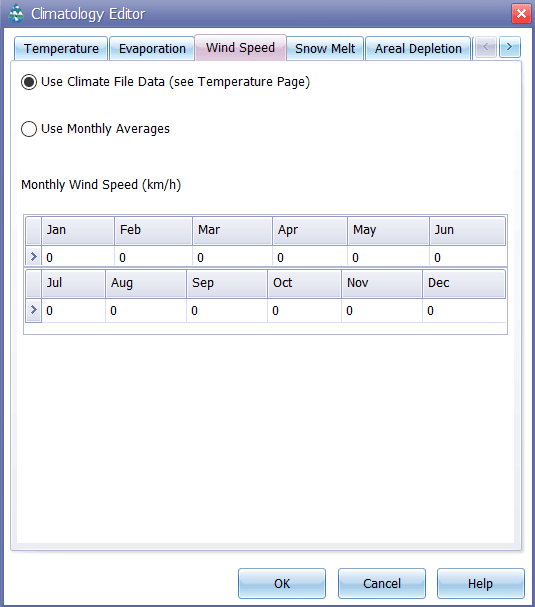The image size is (535, 607).
Task: Click the Feb wind speed cell
Action: click(154, 257)
